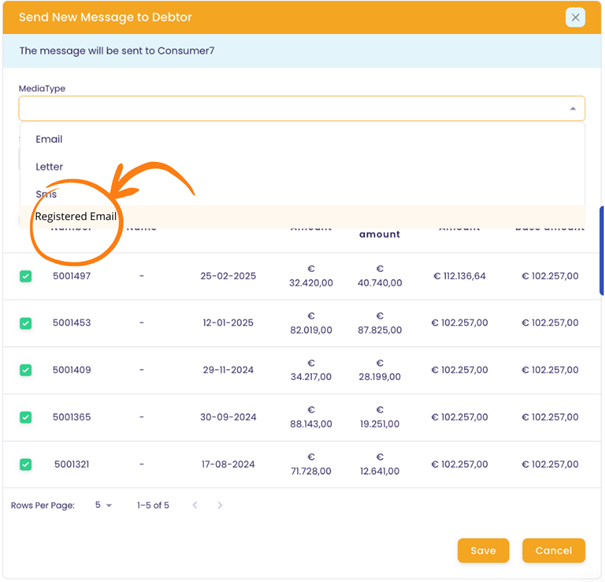Choose Registered Email option
The image size is (605, 582).
76,216
